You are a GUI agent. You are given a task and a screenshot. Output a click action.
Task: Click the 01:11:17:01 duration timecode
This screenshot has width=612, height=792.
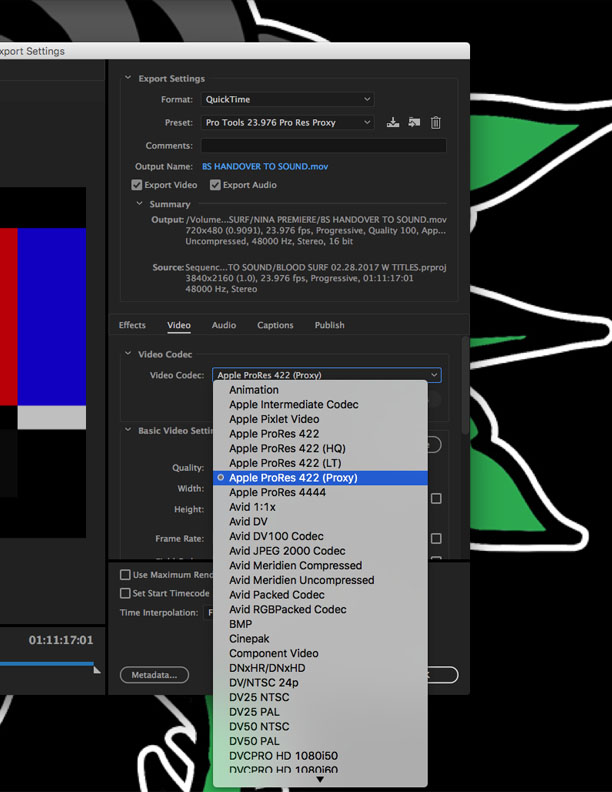[x=61, y=640]
